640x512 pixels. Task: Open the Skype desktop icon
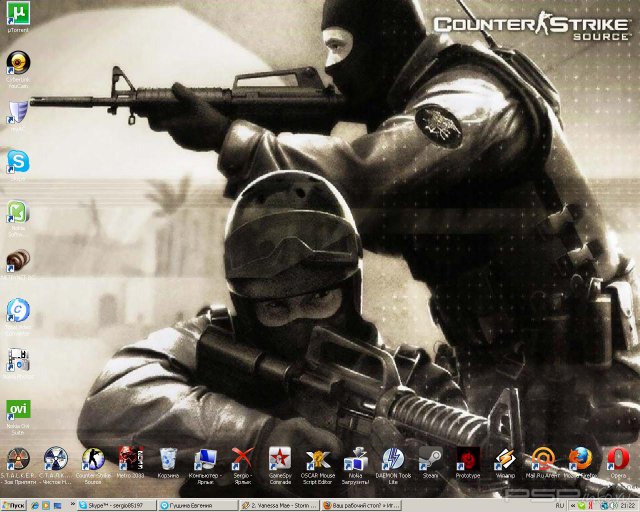[x=18, y=160]
